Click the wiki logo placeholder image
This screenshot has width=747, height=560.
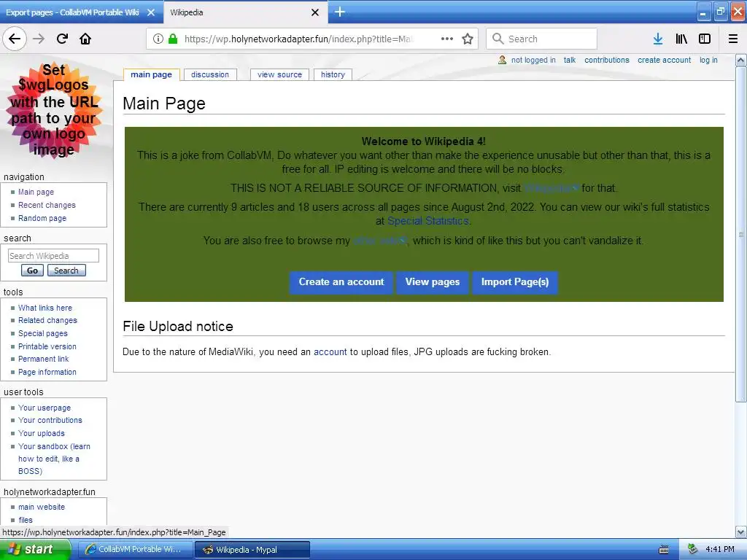coord(54,110)
